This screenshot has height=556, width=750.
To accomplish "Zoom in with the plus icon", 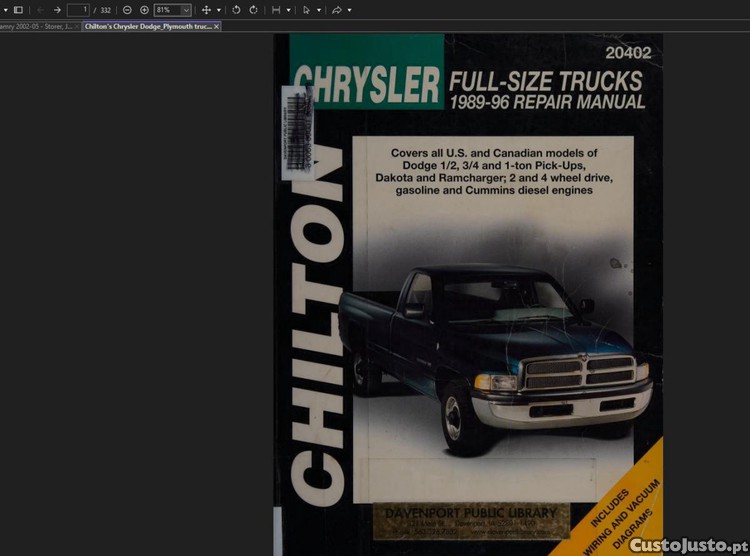I will point(144,9).
